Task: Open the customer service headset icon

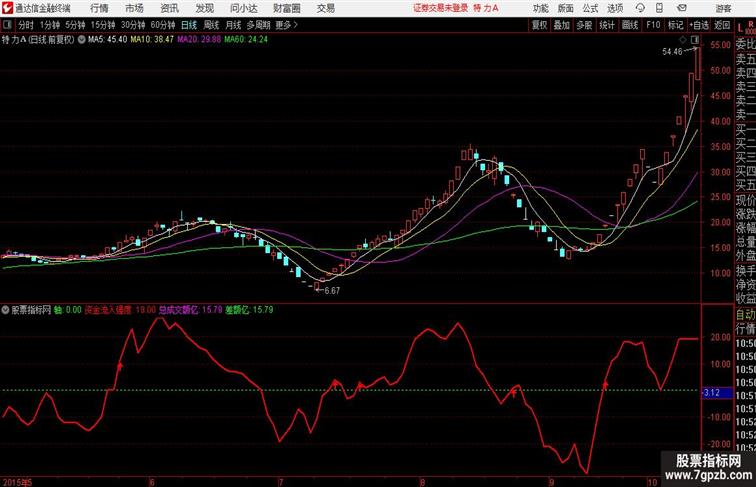Action: [x=640, y=8]
